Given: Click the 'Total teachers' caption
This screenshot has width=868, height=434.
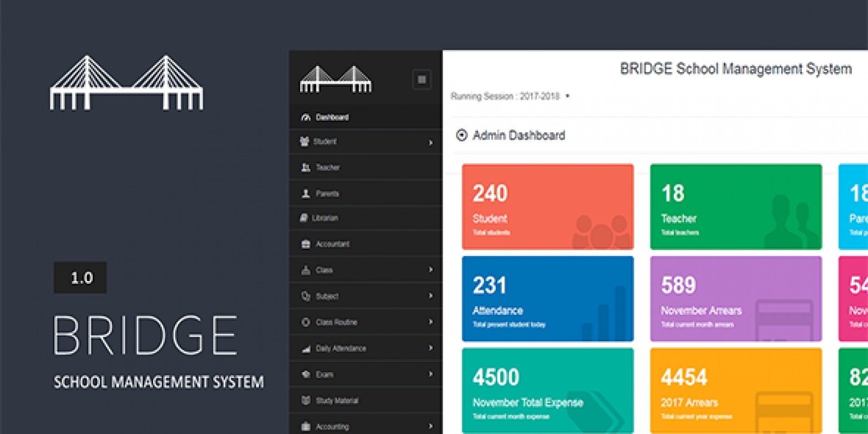Looking at the screenshot, I should click(680, 233).
